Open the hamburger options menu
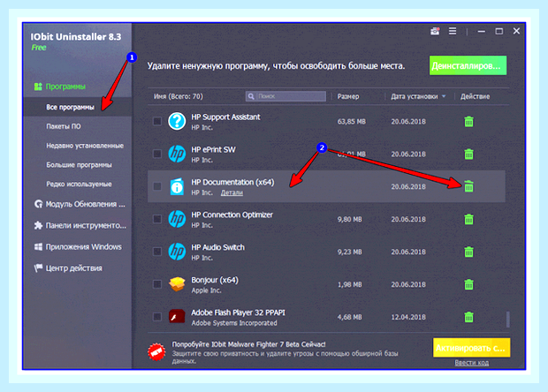The height and width of the screenshot is (392, 548). point(453,31)
